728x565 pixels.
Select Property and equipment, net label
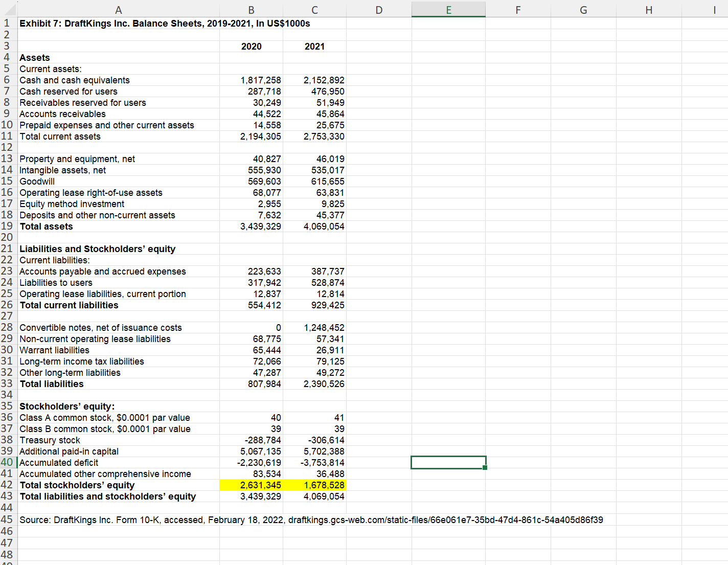pyautogui.click(x=77, y=159)
